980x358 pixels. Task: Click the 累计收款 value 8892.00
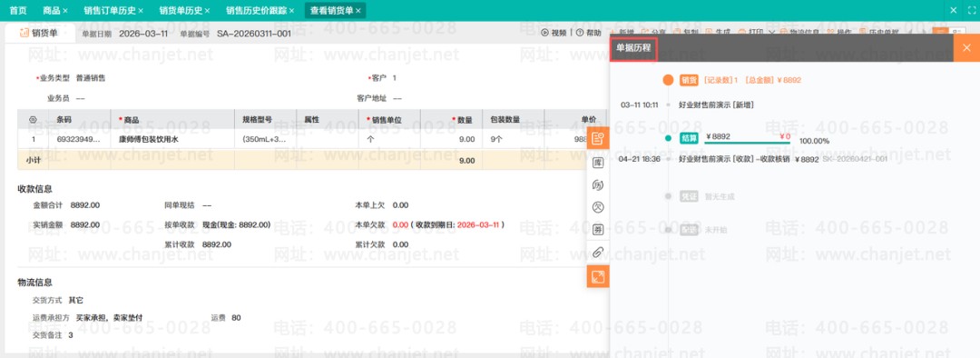click(217, 244)
